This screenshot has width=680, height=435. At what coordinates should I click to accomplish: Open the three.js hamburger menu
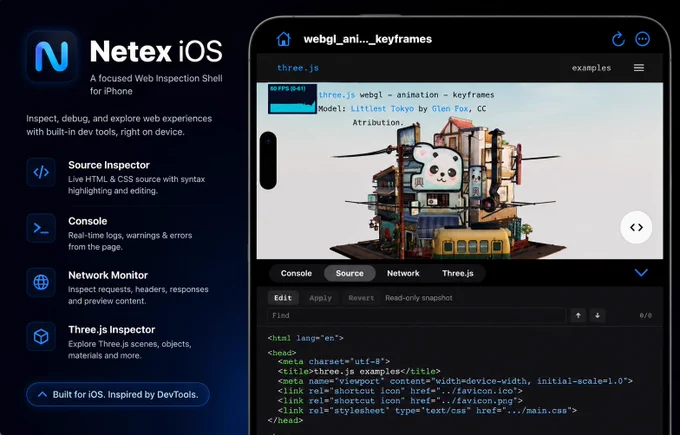tap(639, 68)
